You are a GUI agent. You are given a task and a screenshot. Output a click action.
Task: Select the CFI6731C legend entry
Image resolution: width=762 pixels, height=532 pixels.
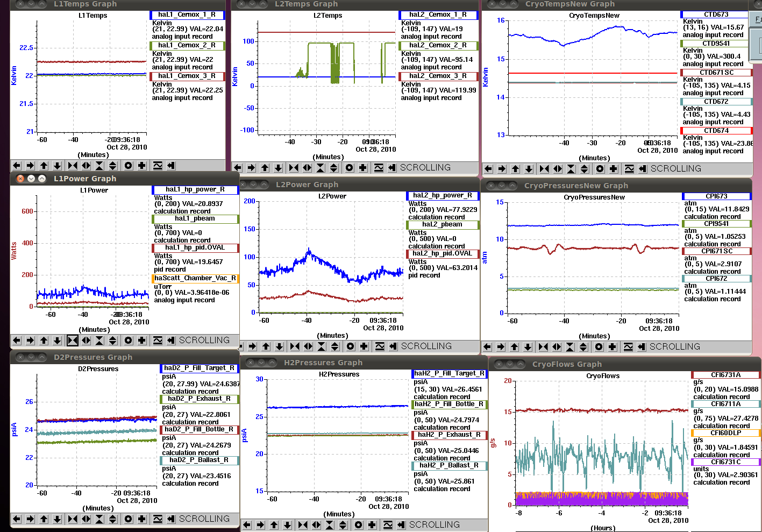[725, 462]
